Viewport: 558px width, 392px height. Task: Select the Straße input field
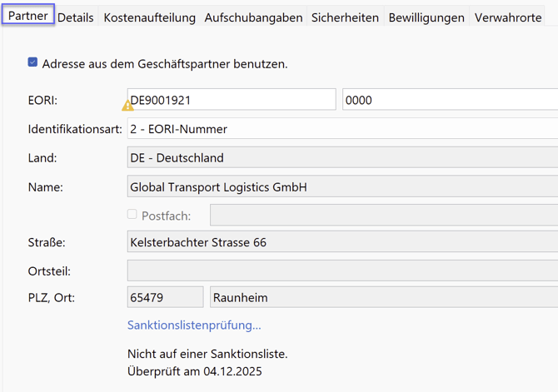[x=341, y=242]
